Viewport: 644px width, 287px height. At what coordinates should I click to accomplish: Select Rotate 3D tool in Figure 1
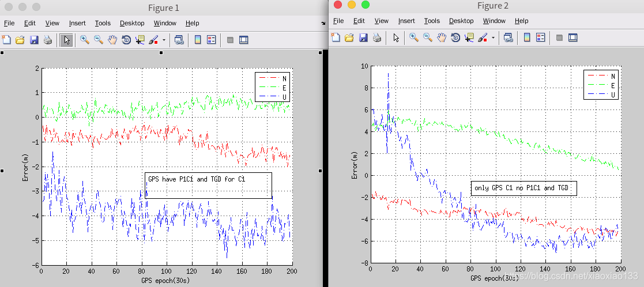tap(126, 39)
